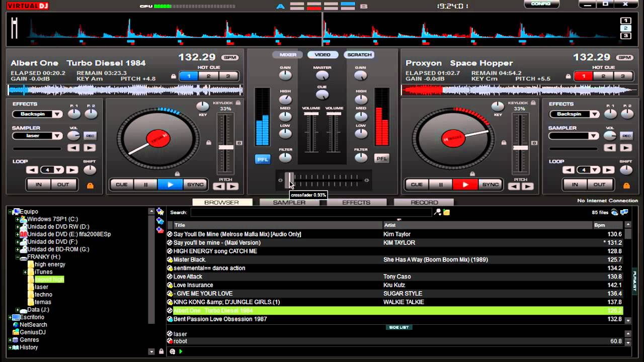
Task: Toggle right channel PFL headphone cue
Action: pos(382,159)
